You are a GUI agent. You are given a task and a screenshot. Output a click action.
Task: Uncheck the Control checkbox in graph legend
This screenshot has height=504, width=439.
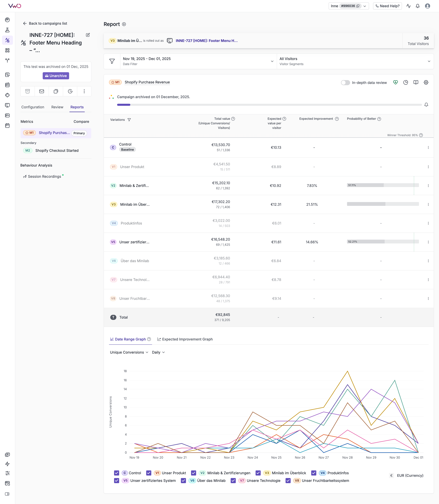[x=117, y=473]
